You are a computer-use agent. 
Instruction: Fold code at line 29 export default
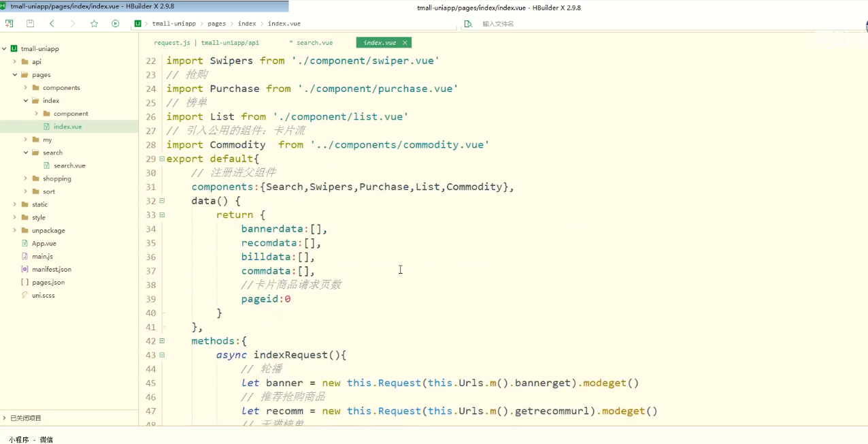tap(162, 159)
